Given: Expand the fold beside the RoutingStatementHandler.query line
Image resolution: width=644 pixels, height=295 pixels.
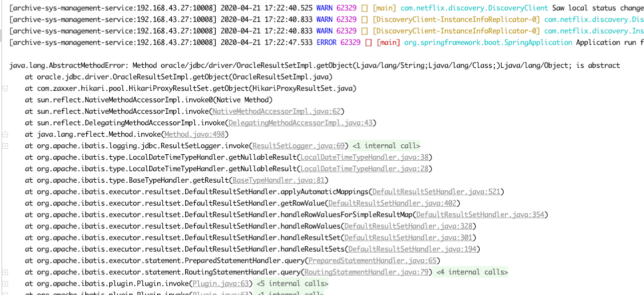Looking at the screenshot, I should click(x=5, y=272).
